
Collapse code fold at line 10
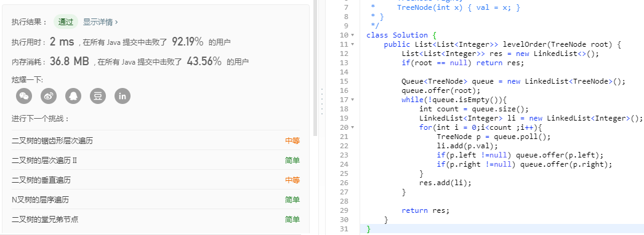click(x=353, y=35)
